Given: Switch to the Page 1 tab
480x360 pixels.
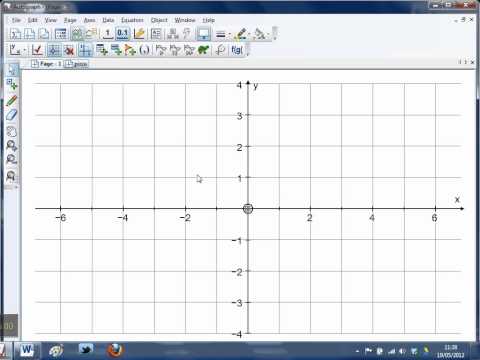Looking at the screenshot, I should (47, 64).
